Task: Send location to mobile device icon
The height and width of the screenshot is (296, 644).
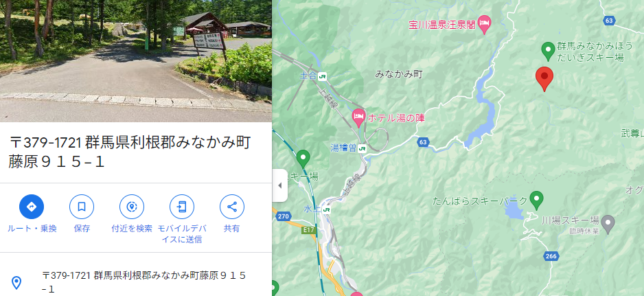Action: (x=182, y=207)
